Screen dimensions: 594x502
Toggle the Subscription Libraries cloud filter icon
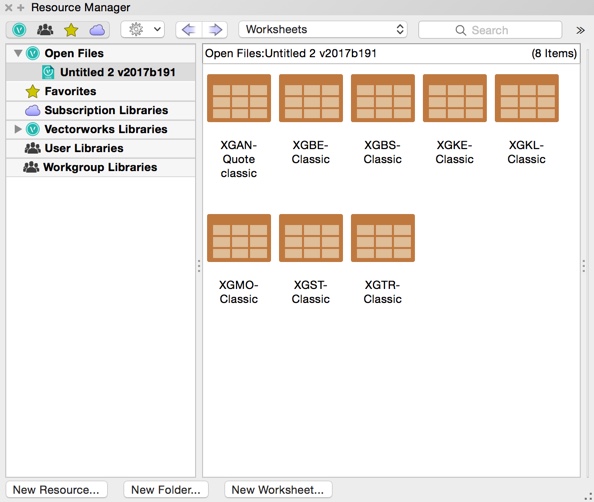point(97,30)
